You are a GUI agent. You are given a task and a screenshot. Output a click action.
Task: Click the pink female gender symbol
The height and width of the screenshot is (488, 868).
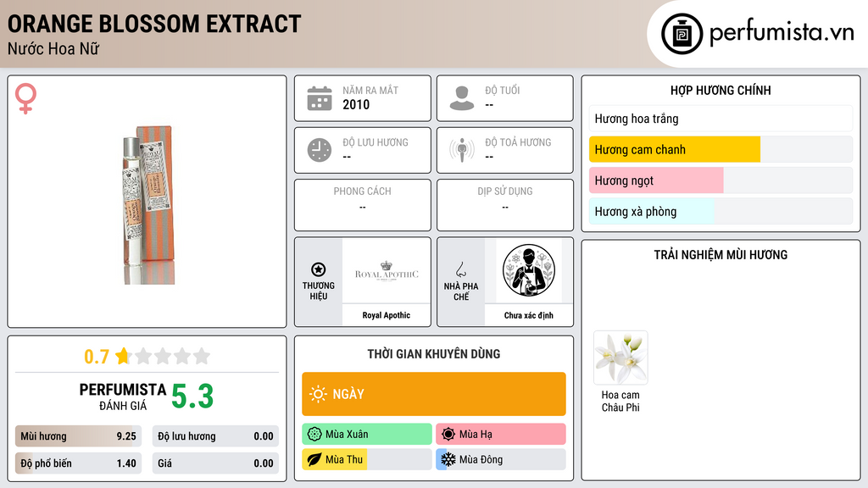coord(25,98)
